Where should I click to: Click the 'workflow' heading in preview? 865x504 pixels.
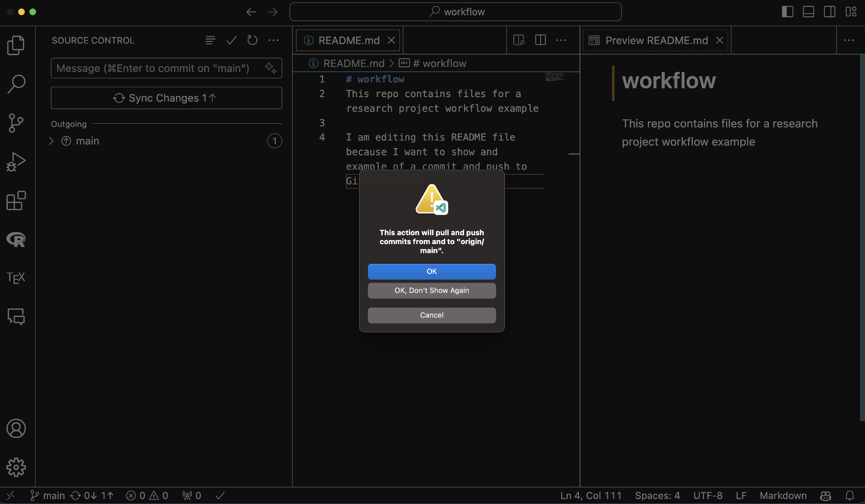(669, 81)
